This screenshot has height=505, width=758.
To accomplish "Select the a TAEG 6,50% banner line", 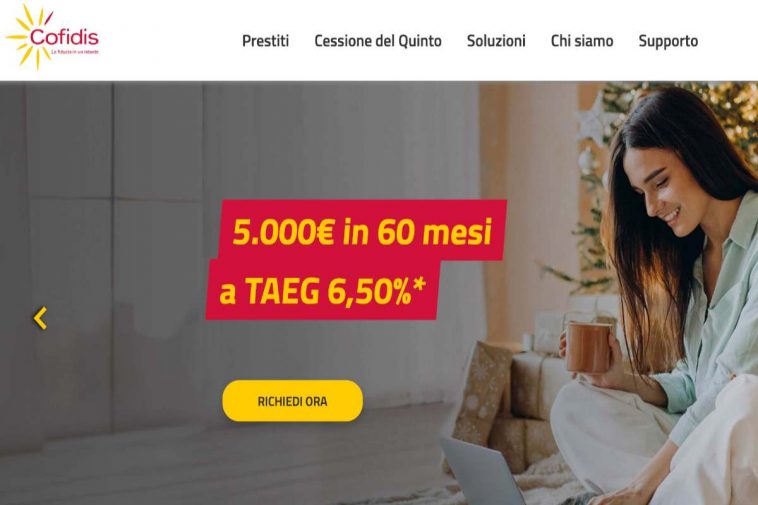I will (322, 291).
